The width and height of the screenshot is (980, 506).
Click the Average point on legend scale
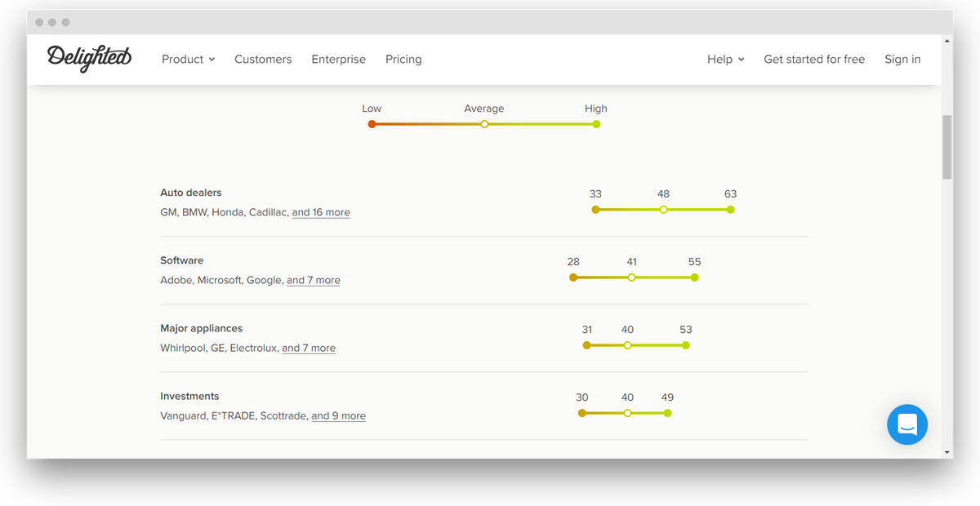(484, 124)
